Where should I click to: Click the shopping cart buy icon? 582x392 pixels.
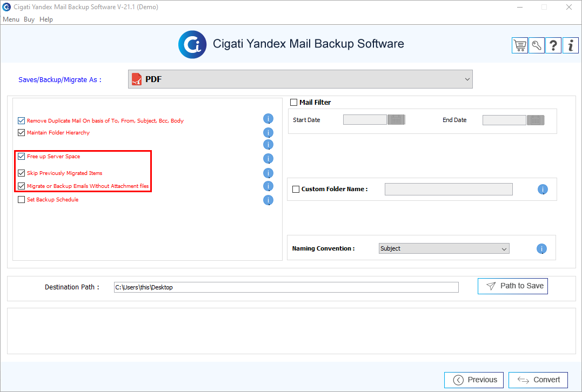point(520,45)
